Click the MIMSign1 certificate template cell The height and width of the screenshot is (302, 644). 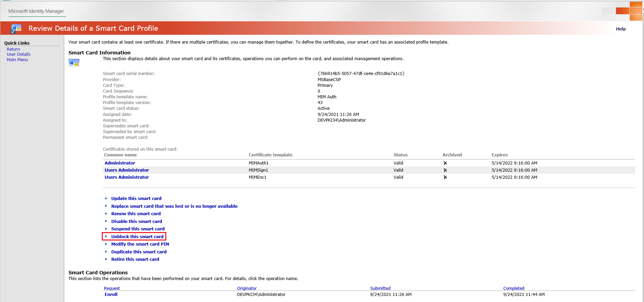click(x=258, y=170)
